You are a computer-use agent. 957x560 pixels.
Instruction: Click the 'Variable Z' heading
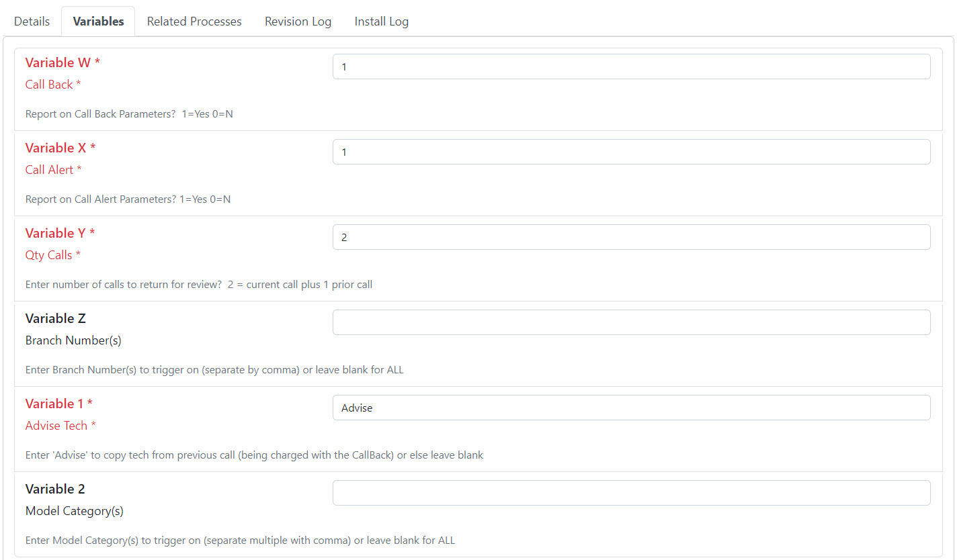[56, 318]
